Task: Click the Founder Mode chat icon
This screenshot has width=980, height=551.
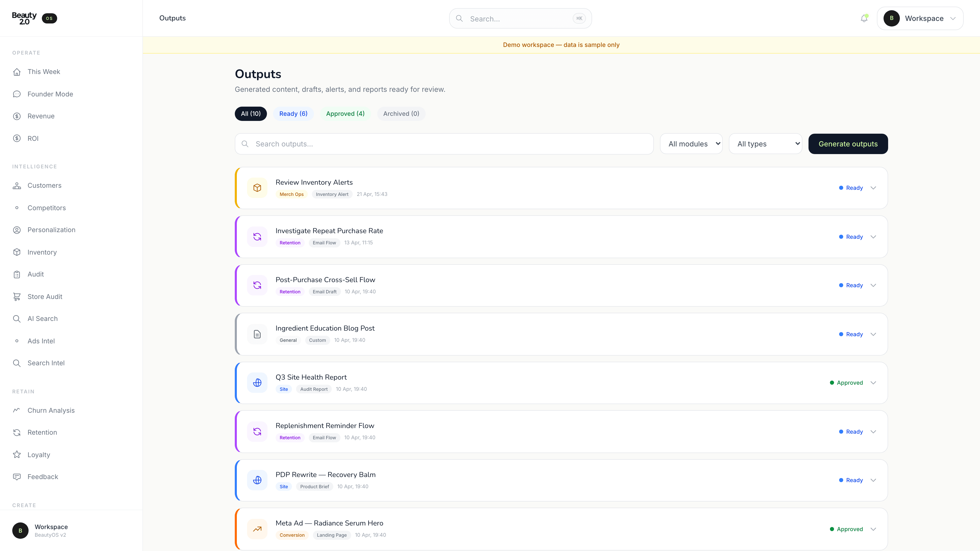Action: point(17,94)
